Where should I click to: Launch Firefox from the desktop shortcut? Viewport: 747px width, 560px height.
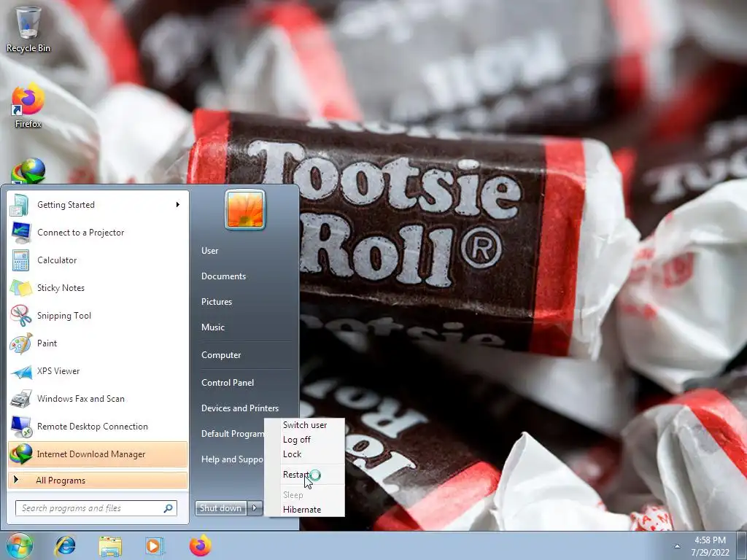click(x=28, y=106)
